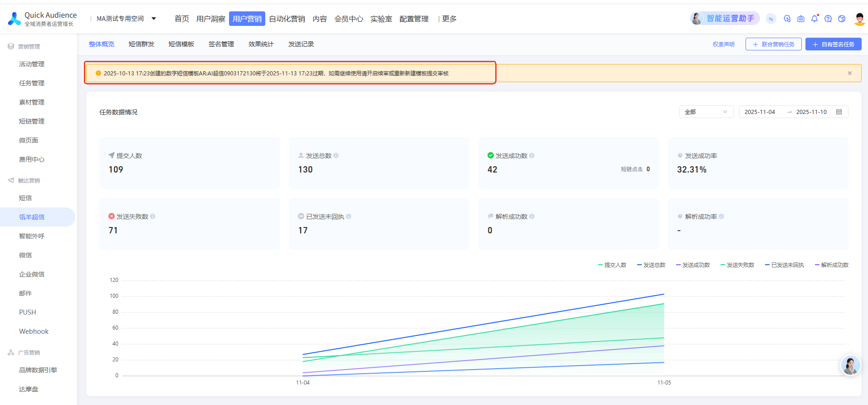This screenshot has width=868, height=405.
Task: Select 领羊超信 in the sidebar
Action: click(32, 217)
